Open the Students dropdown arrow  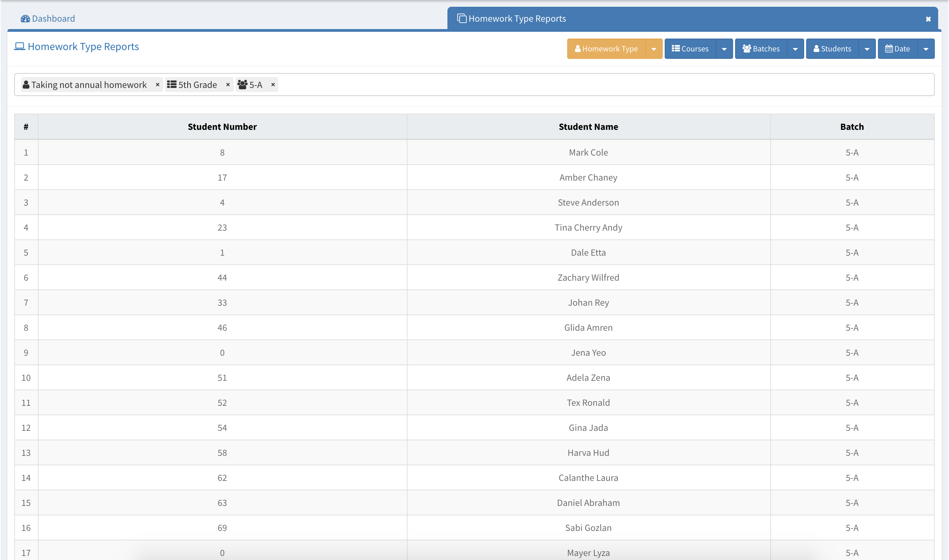pyautogui.click(x=867, y=49)
